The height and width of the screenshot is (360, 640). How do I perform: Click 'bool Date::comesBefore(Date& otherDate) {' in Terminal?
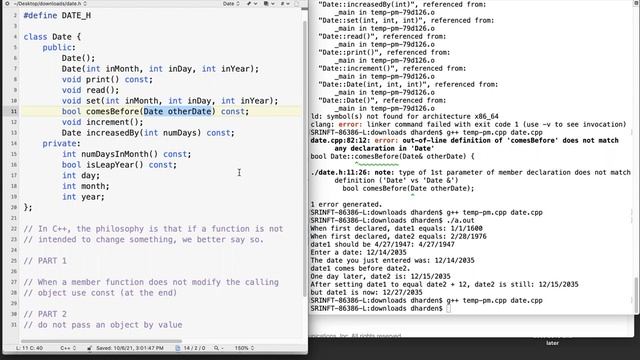pos(392,156)
